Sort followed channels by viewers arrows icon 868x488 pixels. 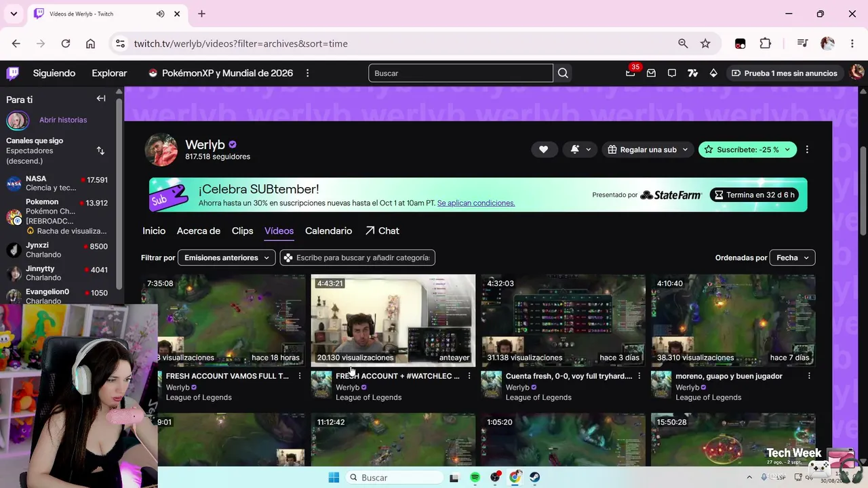pyautogui.click(x=100, y=150)
